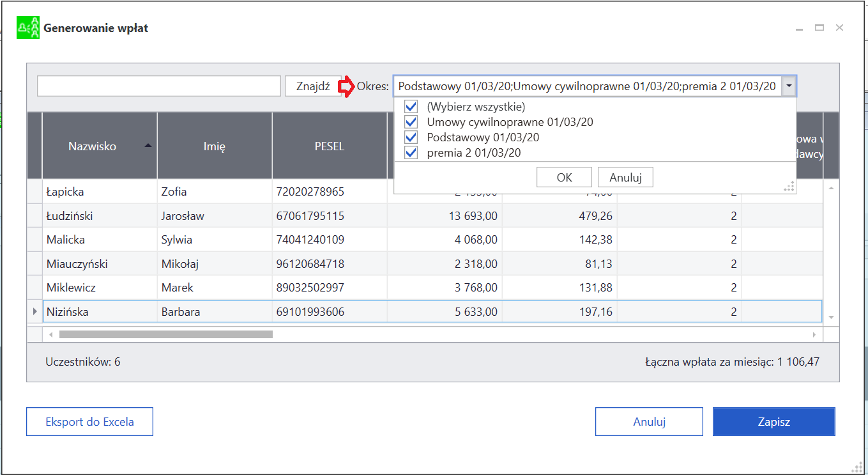Click the first name Jarosław
Viewport: 868px width, 475px height.
tap(183, 216)
